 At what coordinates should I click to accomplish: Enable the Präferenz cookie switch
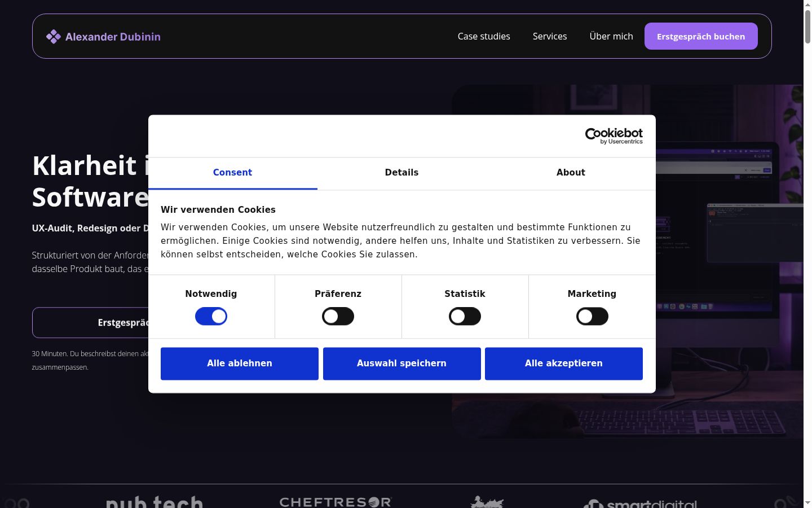pyautogui.click(x=338, y=316)
